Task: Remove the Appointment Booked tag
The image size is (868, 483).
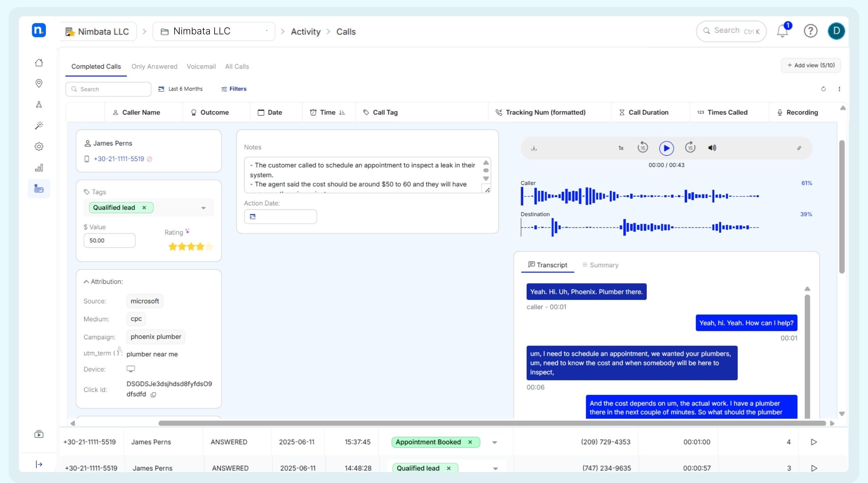Action: pyautogui.click(x=470, y=442)
